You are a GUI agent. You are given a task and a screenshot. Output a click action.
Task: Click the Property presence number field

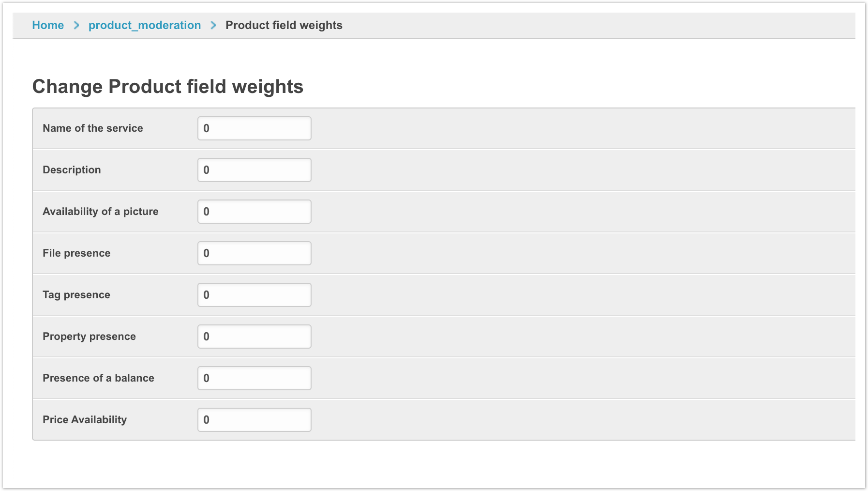254,337
